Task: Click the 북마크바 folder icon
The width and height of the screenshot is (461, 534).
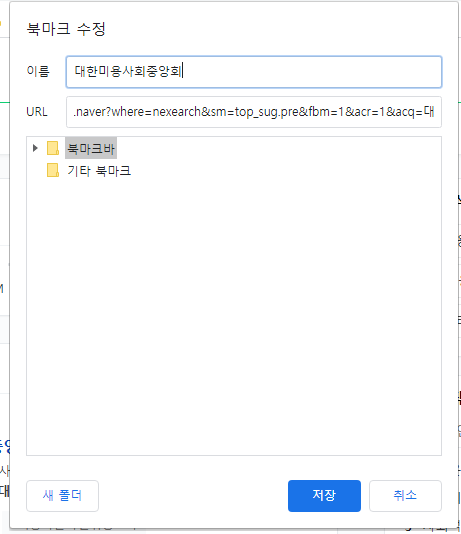Action: pyautogui.click(x=53, y=148)
